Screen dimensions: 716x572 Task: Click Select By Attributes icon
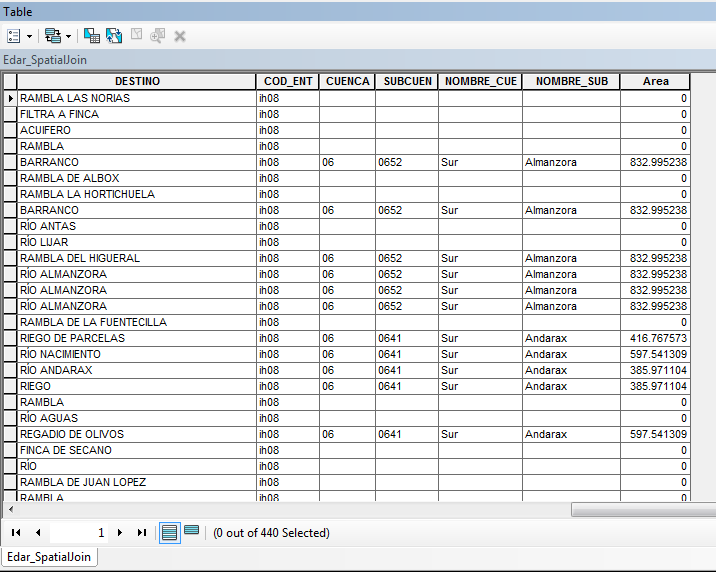92,36
